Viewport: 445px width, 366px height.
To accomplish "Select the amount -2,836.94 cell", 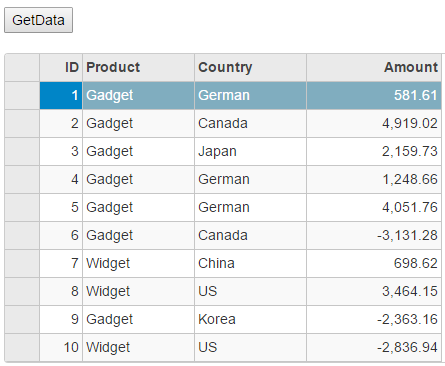I will point(374,347).
